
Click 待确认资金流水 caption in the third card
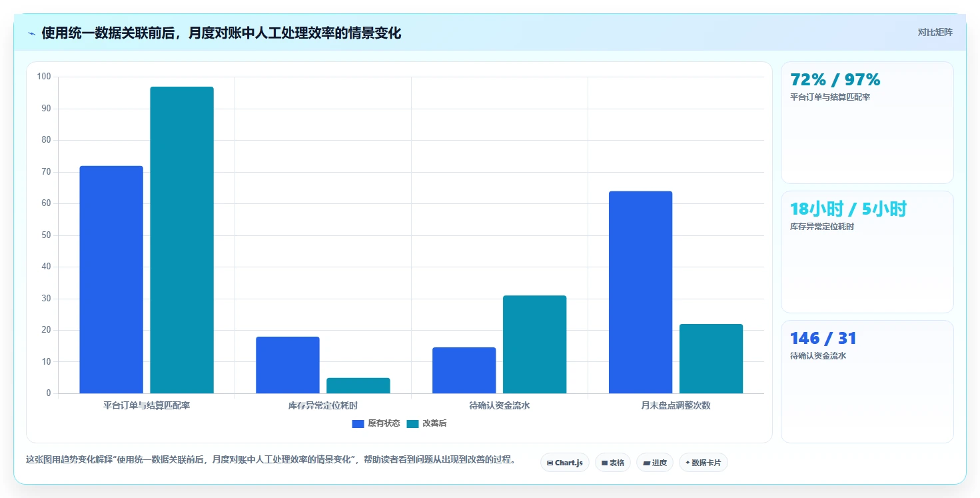818,356
